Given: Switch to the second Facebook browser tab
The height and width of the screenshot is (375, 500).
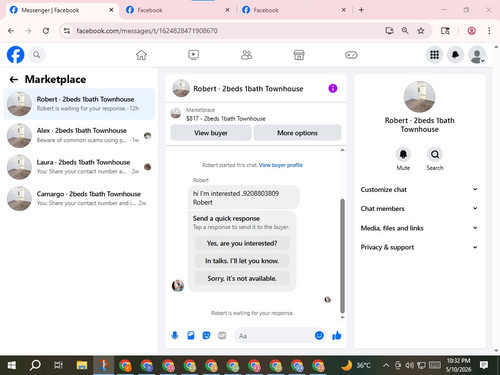Looking at the screenshot, I should 178,10.
